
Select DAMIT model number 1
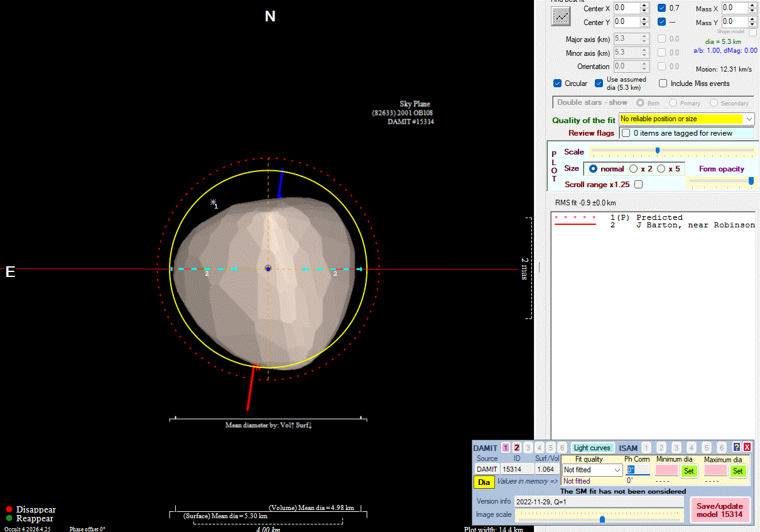pyautogui.click(x=506, y=448)
